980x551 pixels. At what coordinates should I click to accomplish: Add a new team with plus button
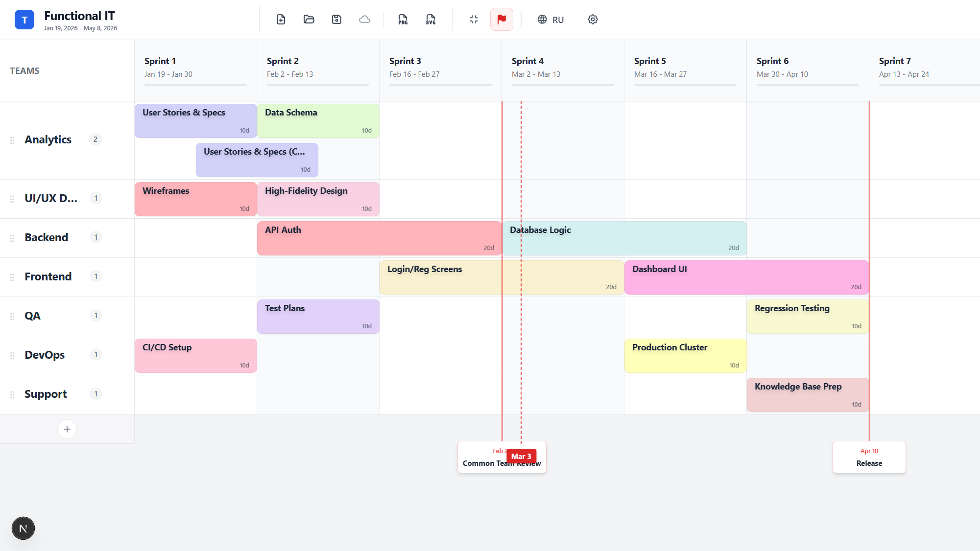click(67, 429)
